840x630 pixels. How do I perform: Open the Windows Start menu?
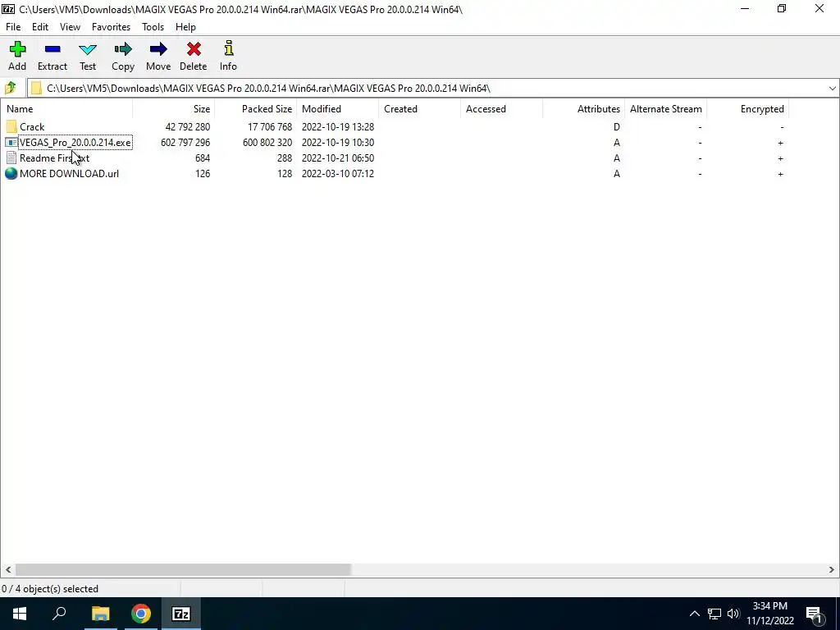point(20,614)
